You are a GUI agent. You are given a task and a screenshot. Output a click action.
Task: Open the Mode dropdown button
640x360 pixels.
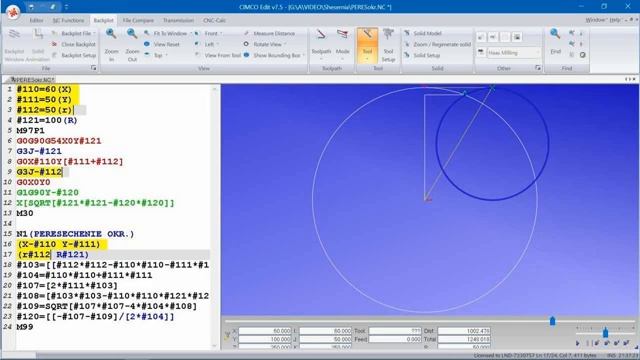pyautogui.click(x=342, y=45)
